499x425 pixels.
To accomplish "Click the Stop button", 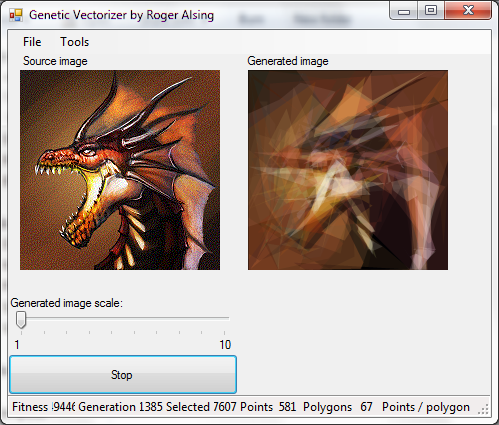I will (x=123, y=375).
